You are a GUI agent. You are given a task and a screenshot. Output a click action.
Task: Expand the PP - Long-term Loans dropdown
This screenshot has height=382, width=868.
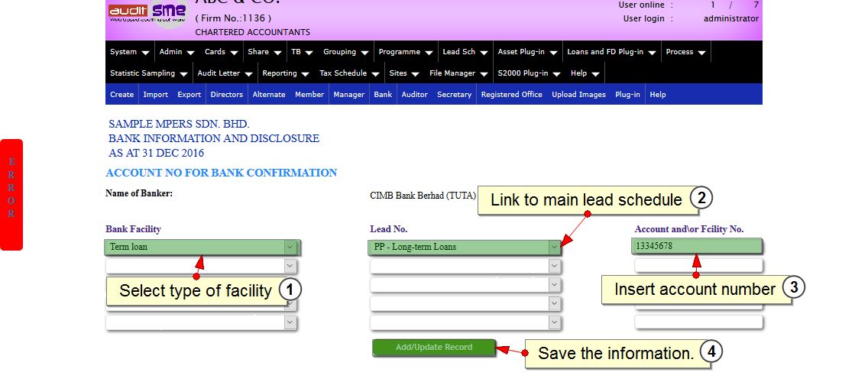pos(554,247)
